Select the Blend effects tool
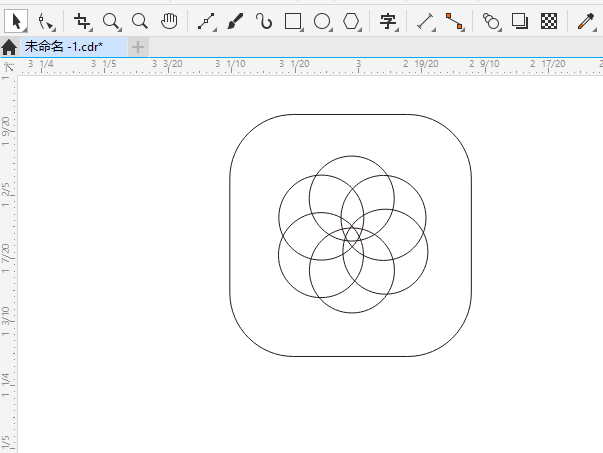603x453 pixels. (491, 22)
